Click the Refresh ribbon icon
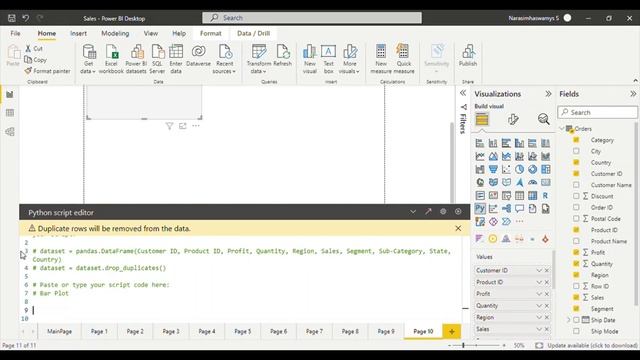640x360 pixels. (282, 56)
